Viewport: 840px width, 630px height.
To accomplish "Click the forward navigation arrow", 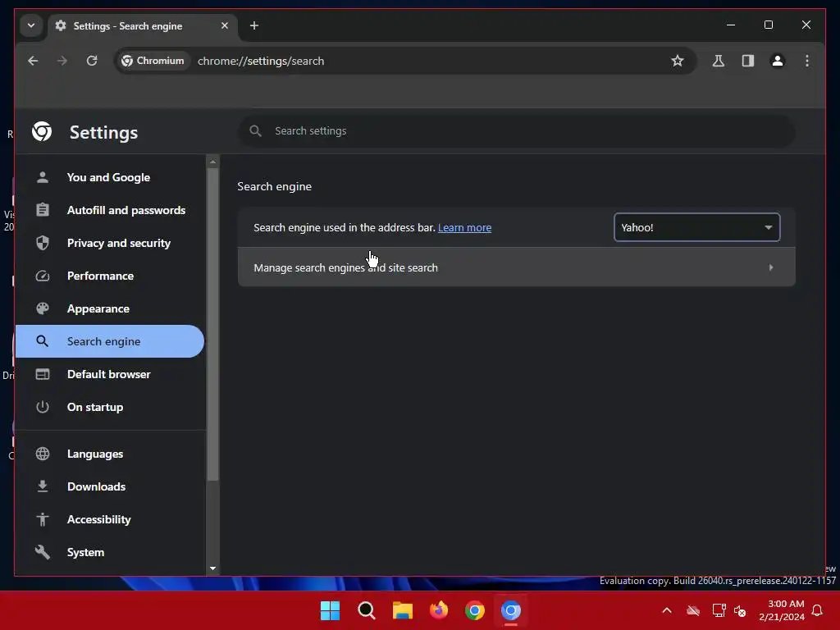I will pyautogui.click(x=62, y=61).
